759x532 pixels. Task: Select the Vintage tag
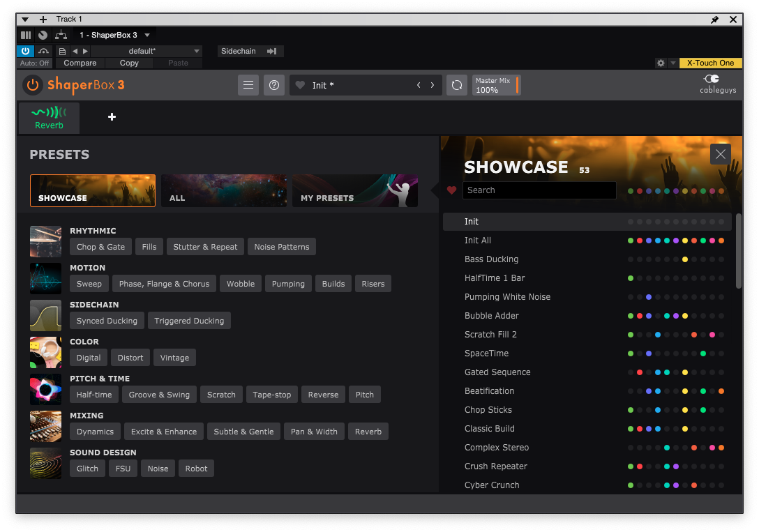(x=174, y=358)
